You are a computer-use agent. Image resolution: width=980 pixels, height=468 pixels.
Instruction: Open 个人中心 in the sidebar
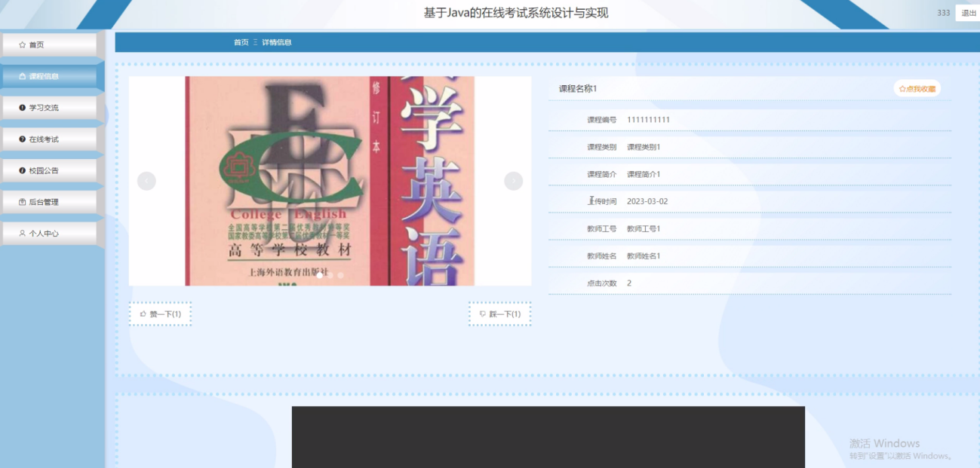(49, 234)
